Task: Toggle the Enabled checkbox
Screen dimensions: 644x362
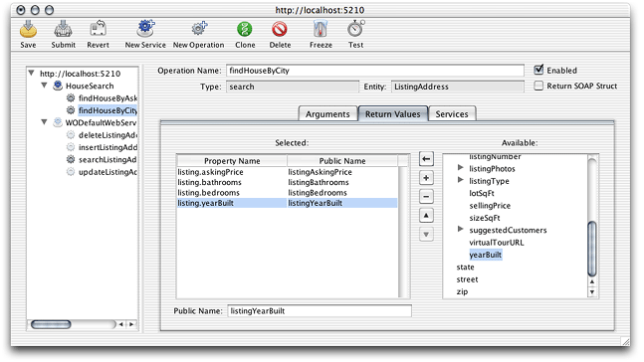Action: pyautogui.click(x=538, y=70)
